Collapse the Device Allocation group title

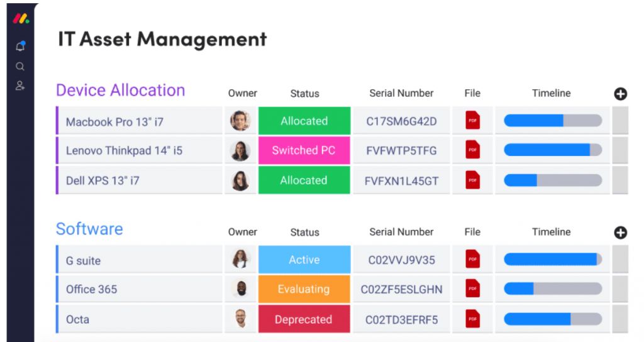[120, 91]
